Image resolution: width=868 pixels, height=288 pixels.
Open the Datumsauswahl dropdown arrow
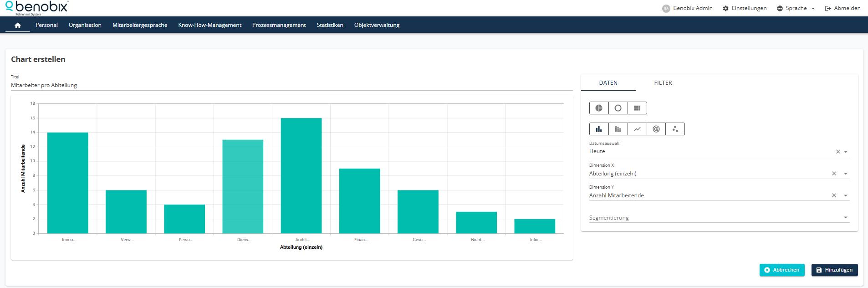(x=846, y=152)
